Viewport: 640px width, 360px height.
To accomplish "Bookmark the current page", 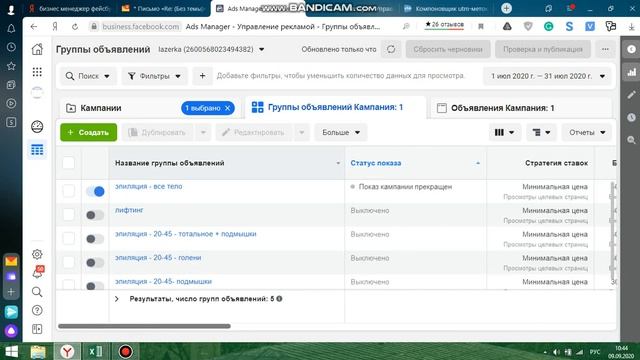I will pyautogui.click(x=481, y=27).
